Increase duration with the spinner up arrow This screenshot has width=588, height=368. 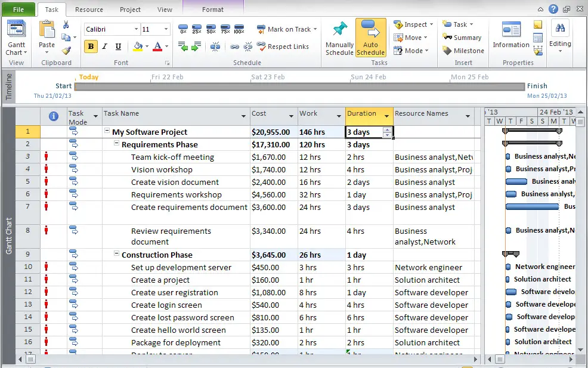388,129
